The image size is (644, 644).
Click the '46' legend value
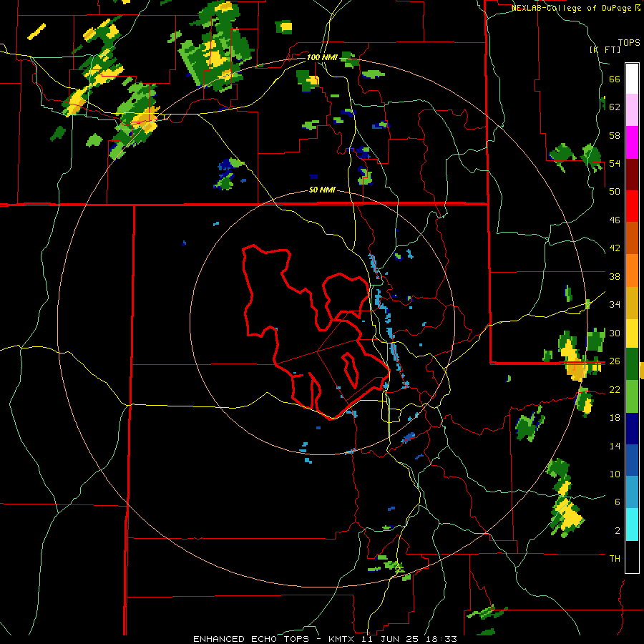615,220
